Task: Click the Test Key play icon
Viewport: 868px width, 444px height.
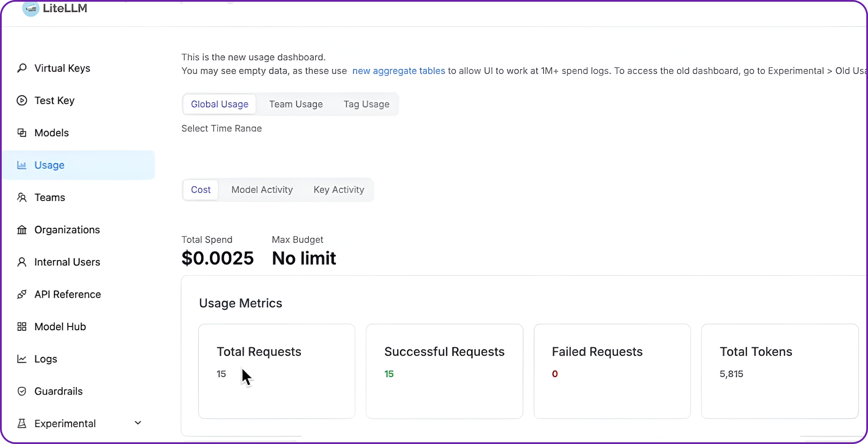Action: click(22, 100)
